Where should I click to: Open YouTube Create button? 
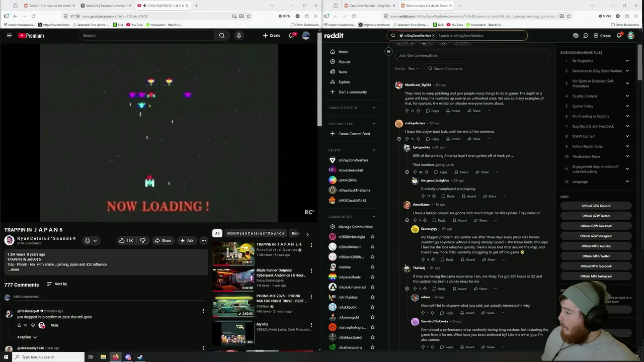(272, 36)
